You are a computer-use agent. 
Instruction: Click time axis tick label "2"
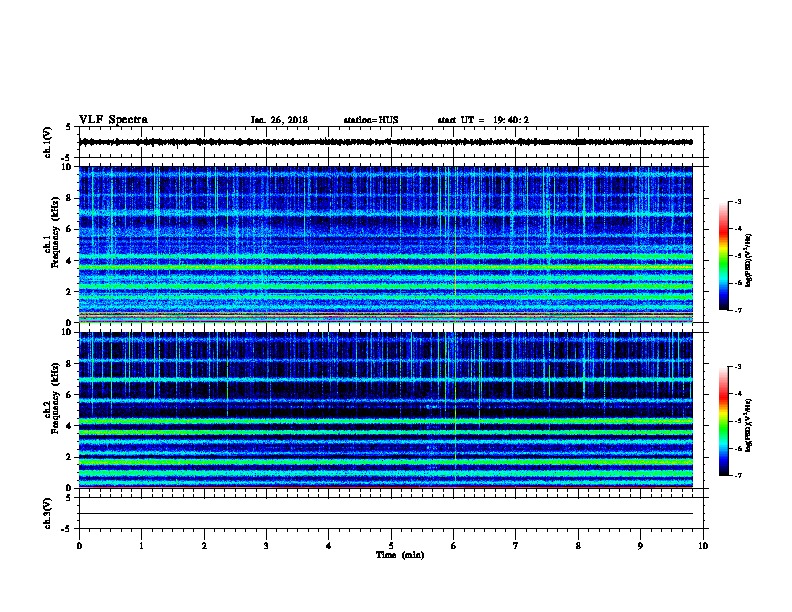click(204, 546)
